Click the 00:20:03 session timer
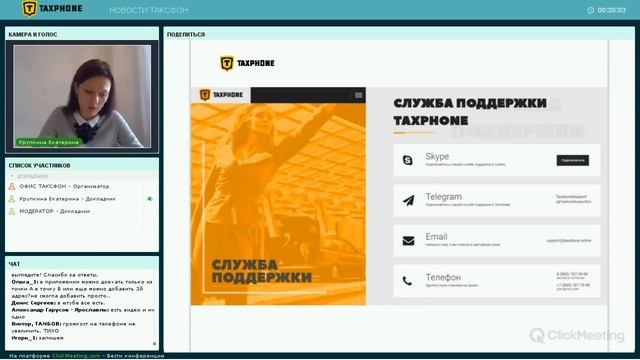The height and width of the screenshot is (360, 640). coord(611,10)
